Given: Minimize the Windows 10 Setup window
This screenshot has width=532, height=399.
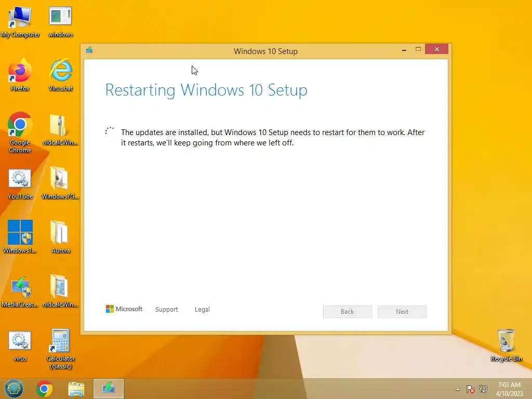Looking at the screenshot, I should (404, 49).
